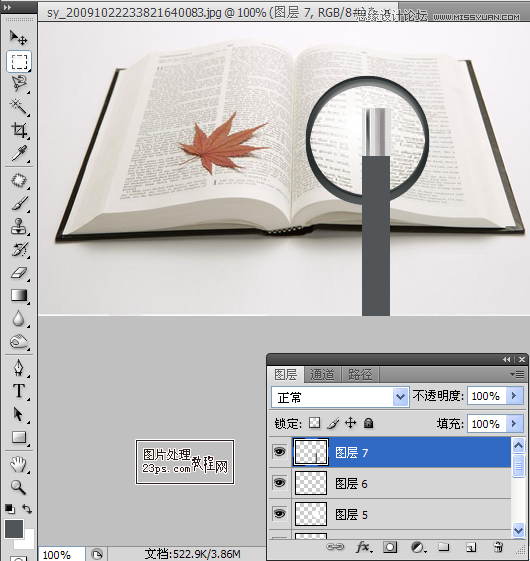Click the add layer style fx button

pyautogui.click(x=364, y=547)
